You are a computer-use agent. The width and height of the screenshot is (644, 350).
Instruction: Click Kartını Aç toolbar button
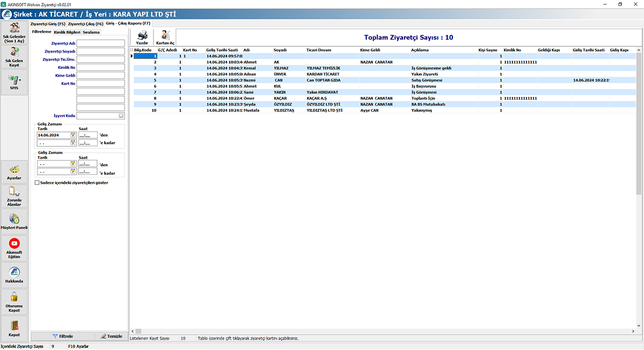[165, 36]
